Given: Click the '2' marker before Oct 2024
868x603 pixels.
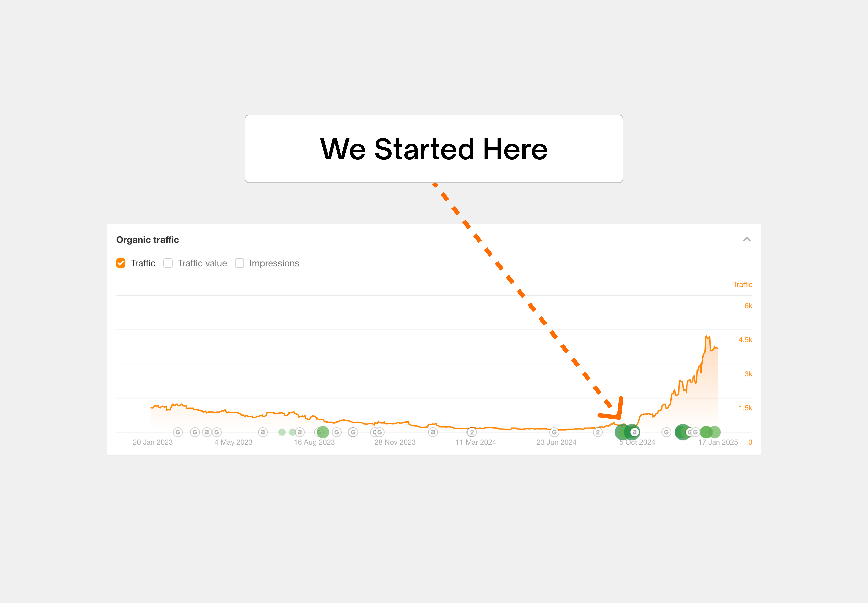Looking at the screenshot, I should pos(598,432).
